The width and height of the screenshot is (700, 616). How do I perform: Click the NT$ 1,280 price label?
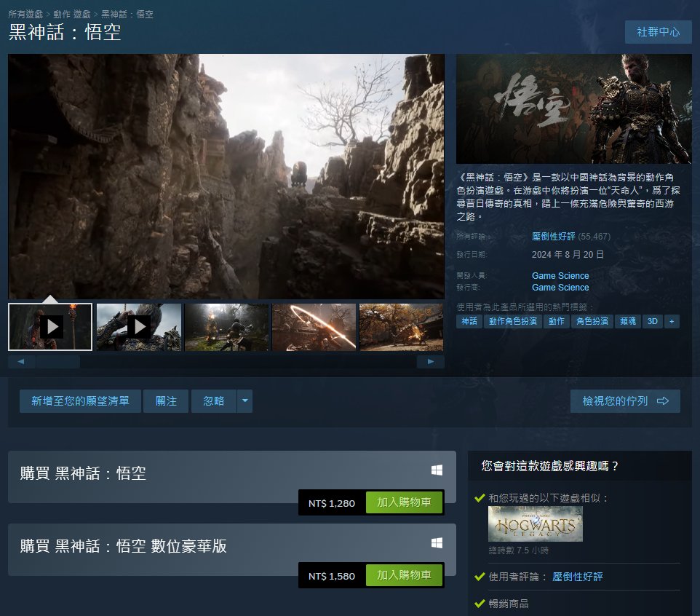[332, 503]
